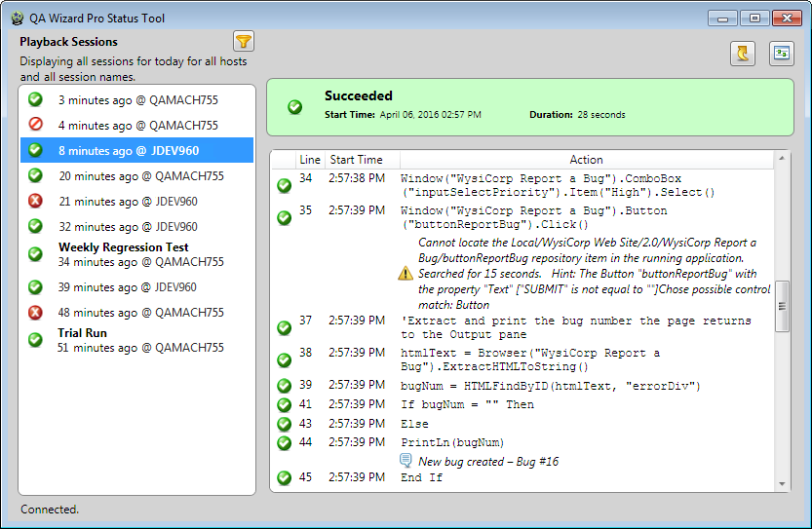This screenshot has width=812, height=529.
Task: Click the yellow refresh arrow toolbar icon
Action: 743,54
